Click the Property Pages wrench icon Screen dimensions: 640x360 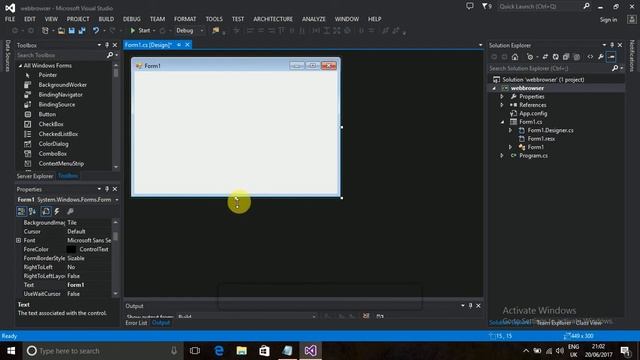click(x=70, y=211)
